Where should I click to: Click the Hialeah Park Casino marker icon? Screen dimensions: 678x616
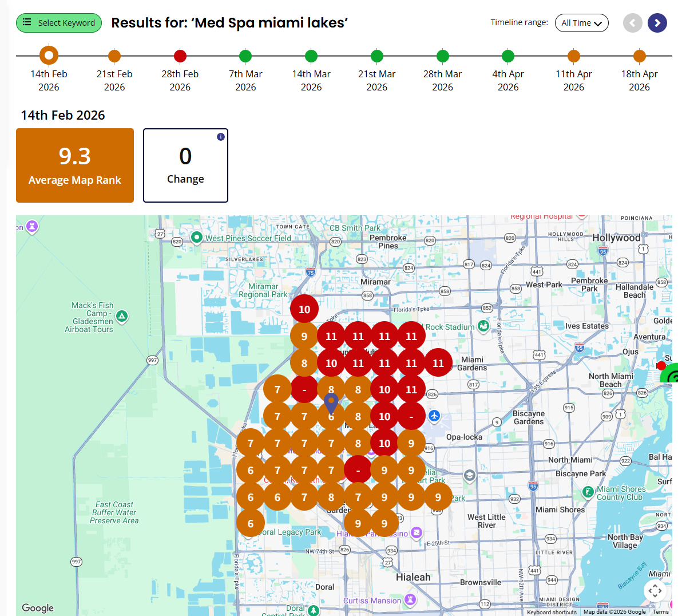417,532
